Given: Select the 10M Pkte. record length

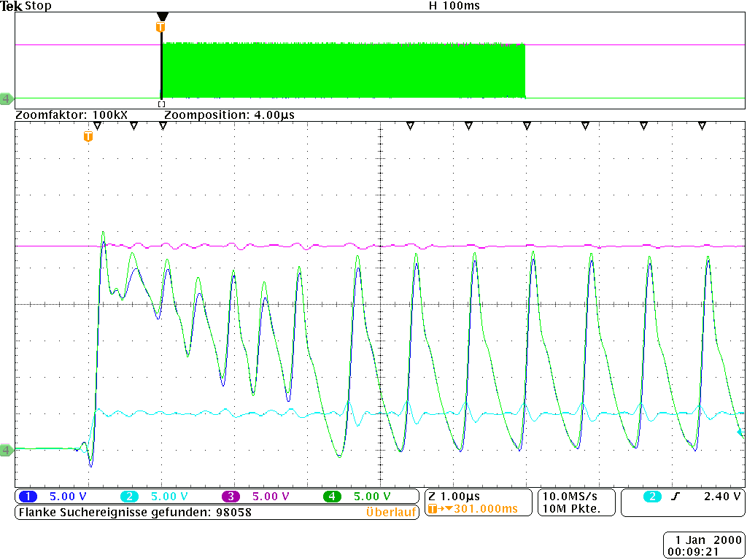Looking at the screenshot, I should (572, 509).
